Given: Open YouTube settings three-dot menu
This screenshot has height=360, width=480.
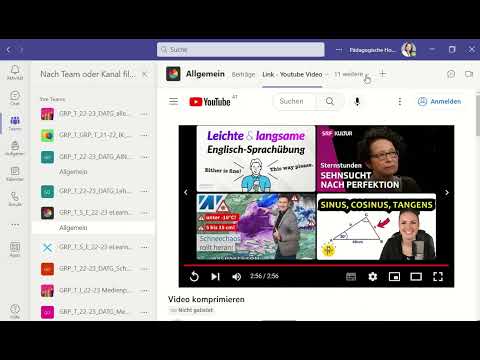Looking at the screenshot, I should point(400,101).
